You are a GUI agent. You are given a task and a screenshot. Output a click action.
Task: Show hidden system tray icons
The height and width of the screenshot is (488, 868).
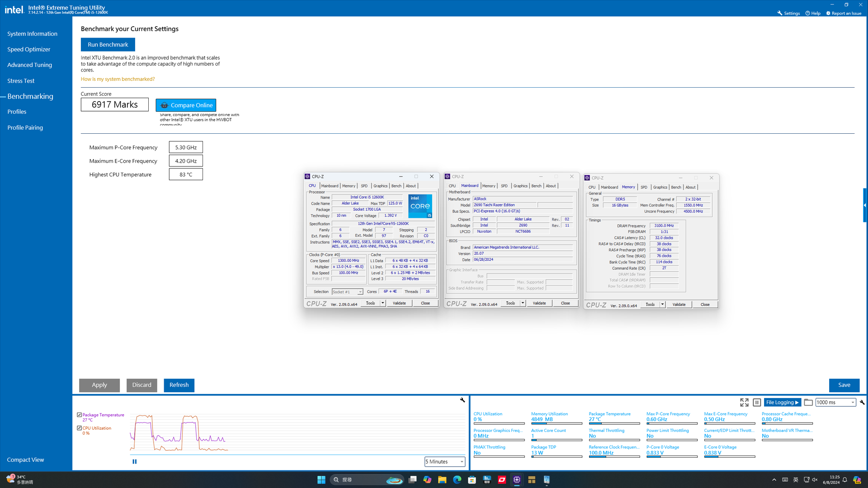point(774,480)
